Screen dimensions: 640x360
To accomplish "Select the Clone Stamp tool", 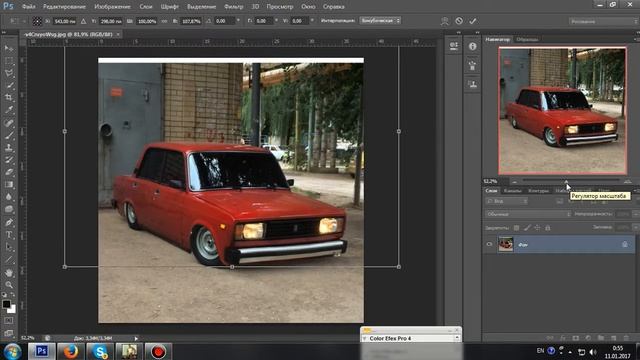I will coord(9,147).
